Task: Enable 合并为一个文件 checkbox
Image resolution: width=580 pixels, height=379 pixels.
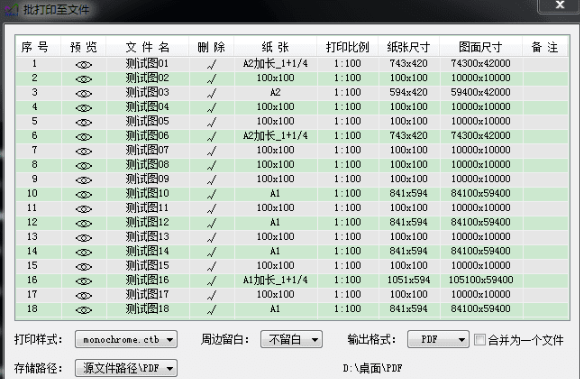Action: coord(480,339)
